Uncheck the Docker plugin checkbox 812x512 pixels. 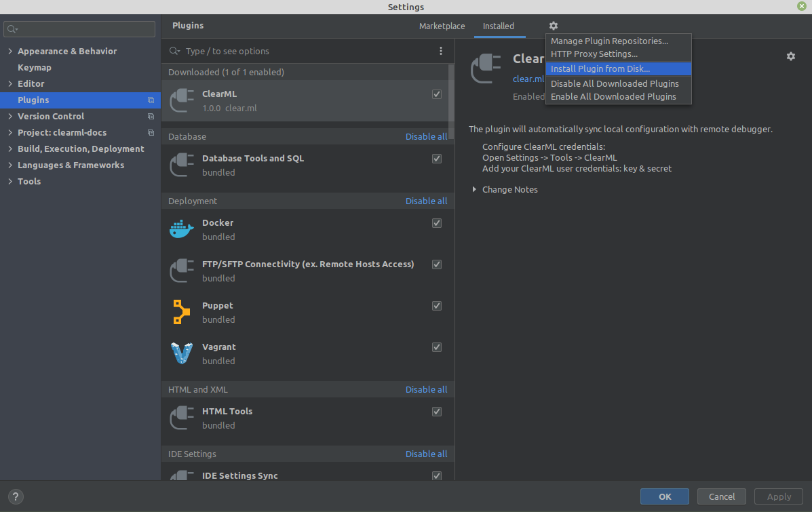tap(437, 223)
